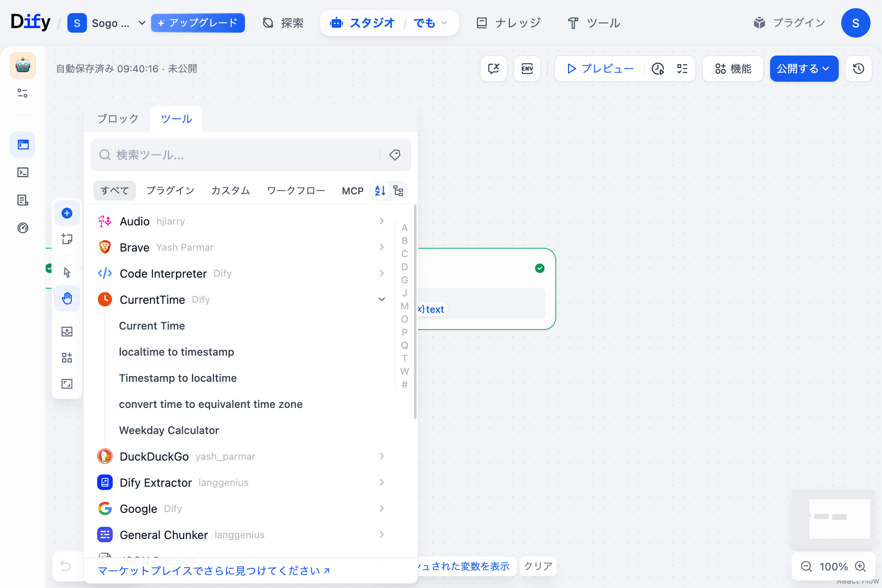Viewport: 882px width, 588px height.
Task: Select the MCP filter tab
Action: coord(352,191)
